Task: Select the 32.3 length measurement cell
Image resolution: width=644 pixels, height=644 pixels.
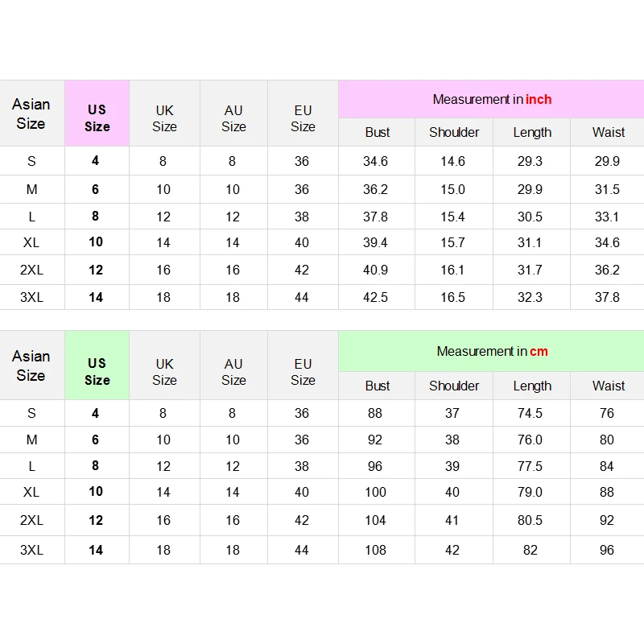Action: tap(530, 297)
